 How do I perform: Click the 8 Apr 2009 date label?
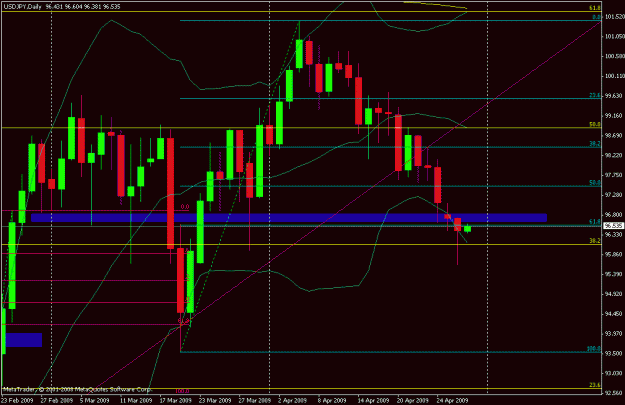[332, 400]
